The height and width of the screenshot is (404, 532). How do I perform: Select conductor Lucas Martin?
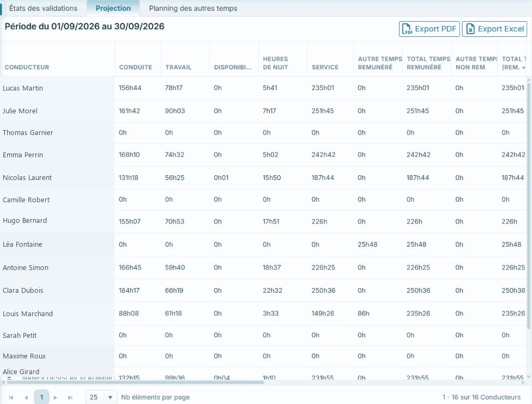(23, 88)
